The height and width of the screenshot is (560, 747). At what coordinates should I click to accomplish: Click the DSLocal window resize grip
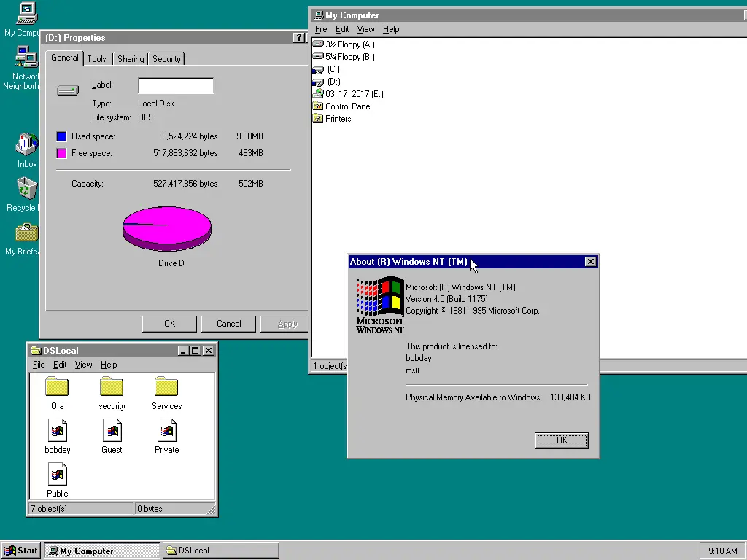tap(212, 510)
